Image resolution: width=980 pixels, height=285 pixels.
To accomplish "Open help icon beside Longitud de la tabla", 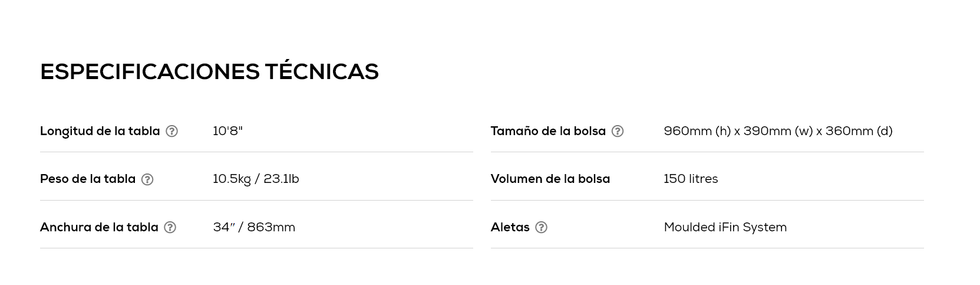I will tap(171, 131).
